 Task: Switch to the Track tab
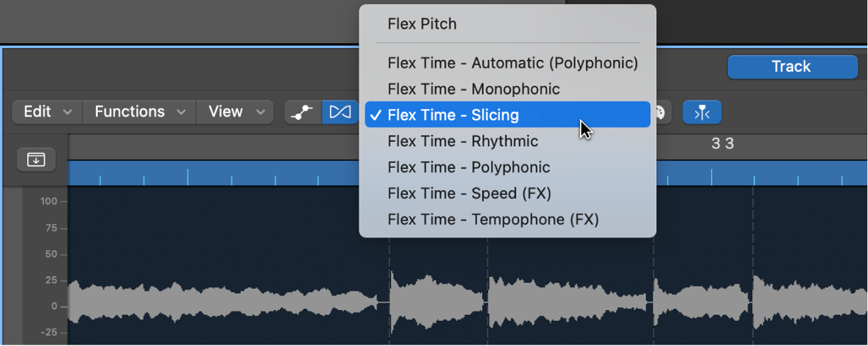pos(791,67)
